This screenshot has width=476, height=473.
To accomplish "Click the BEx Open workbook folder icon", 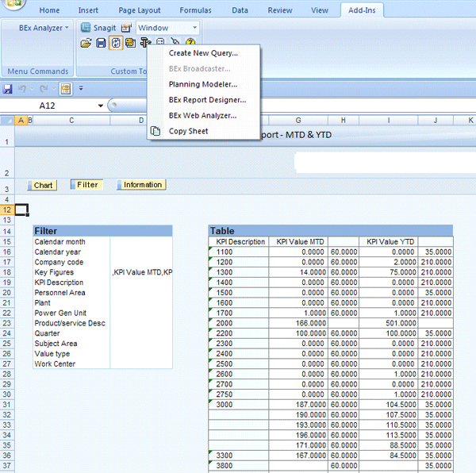I will click(86, 43).
